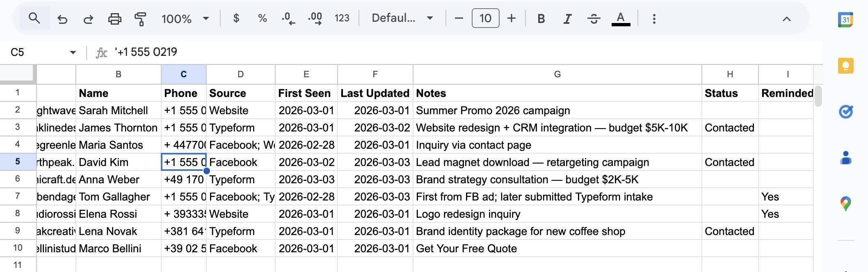The height and width of the screenshot is (272, 868).
Task: Open the search tool
Action: tap(34, 18)
